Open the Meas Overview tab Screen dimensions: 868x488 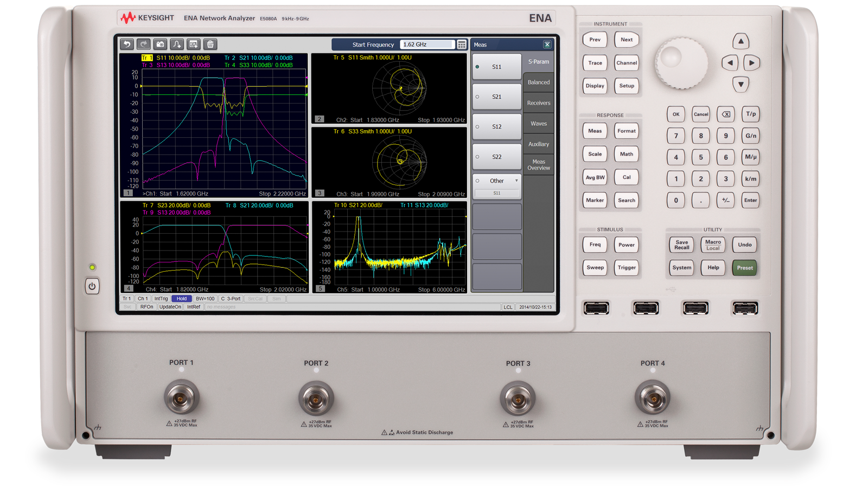538,164
